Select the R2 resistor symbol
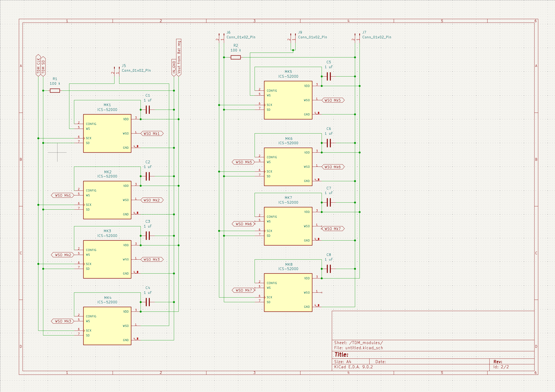Image resolution: width=555 pixels, height=392 pixels. click(x=235, y=57)
